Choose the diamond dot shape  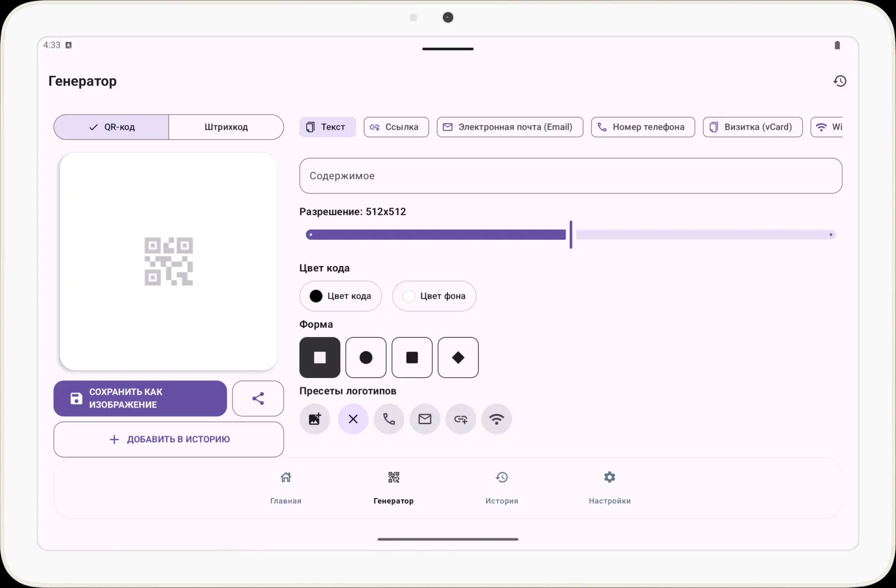(x=458, y=357)
